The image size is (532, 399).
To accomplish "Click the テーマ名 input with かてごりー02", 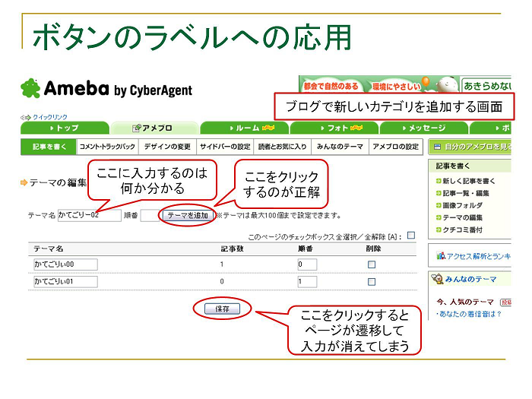I will (x=89, y=215).
